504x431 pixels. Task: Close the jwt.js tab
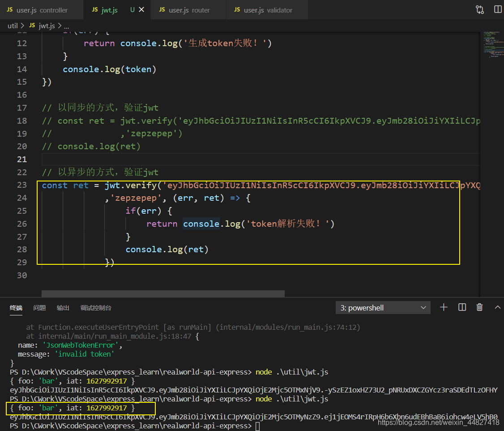(141, 10)
